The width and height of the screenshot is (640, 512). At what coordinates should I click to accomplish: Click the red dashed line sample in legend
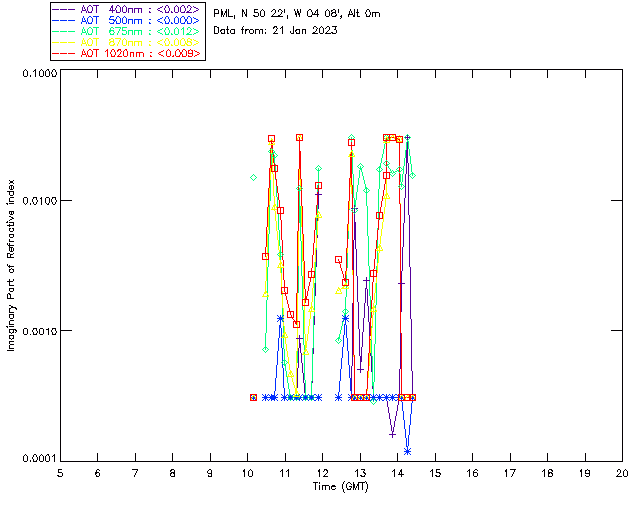pyautogui.click(x=64, y=54)
